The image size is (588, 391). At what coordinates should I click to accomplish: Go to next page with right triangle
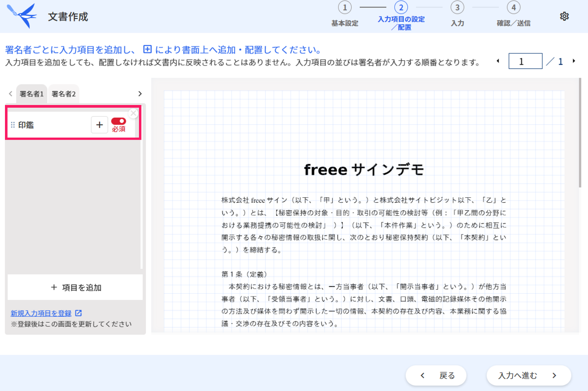tap(574, 61)
